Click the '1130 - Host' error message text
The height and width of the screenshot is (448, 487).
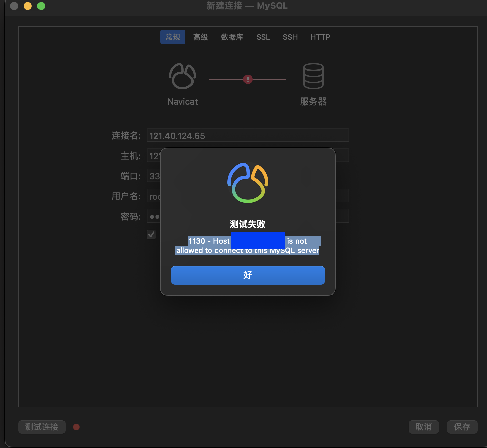[209, 241]
